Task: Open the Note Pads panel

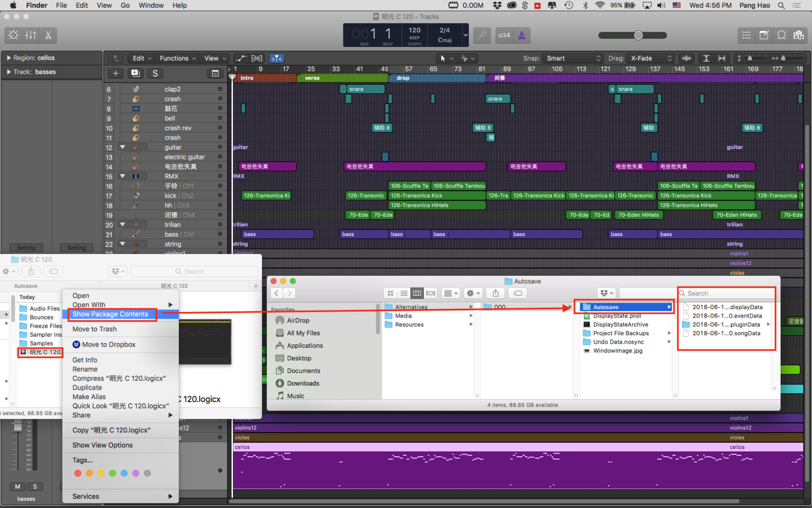Action: 764,35
